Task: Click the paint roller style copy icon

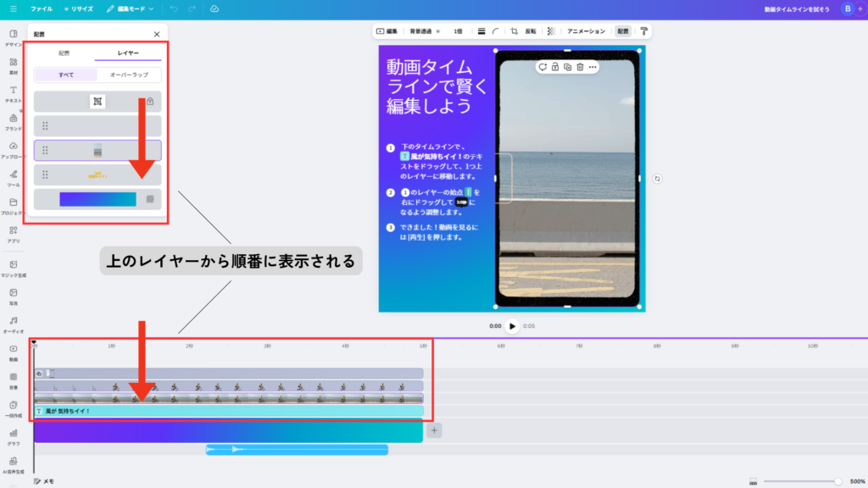Action: [x=644, y=31]
